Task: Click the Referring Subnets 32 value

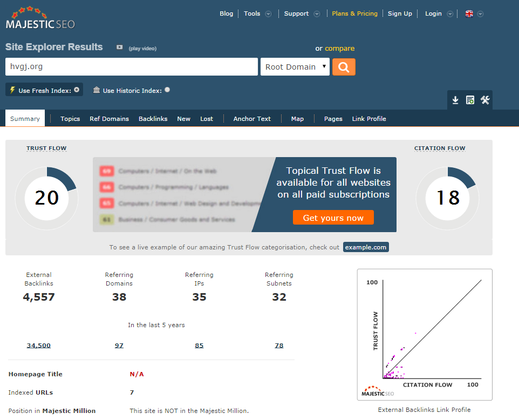Action: 279,297
